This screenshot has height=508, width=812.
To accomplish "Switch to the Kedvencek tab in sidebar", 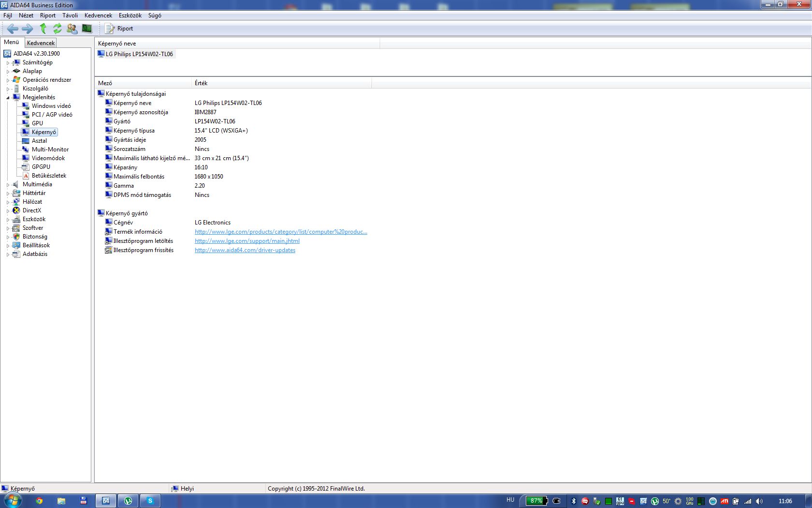I will click(41, 43).
